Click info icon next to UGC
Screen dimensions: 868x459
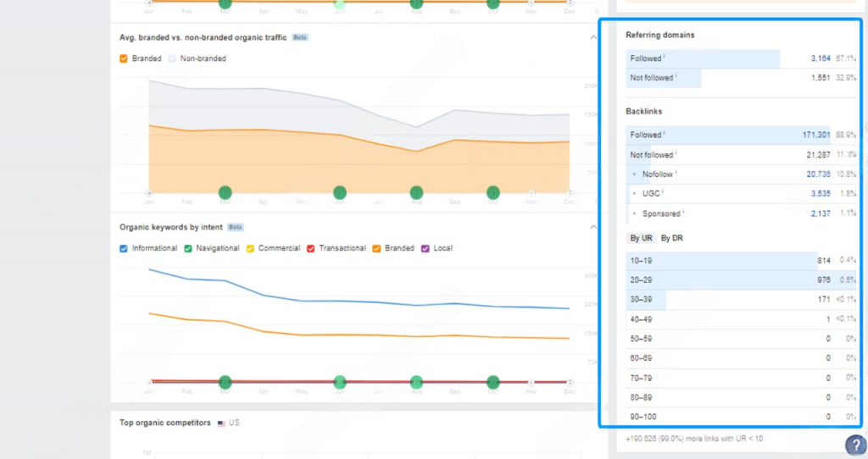pos(663,191)
